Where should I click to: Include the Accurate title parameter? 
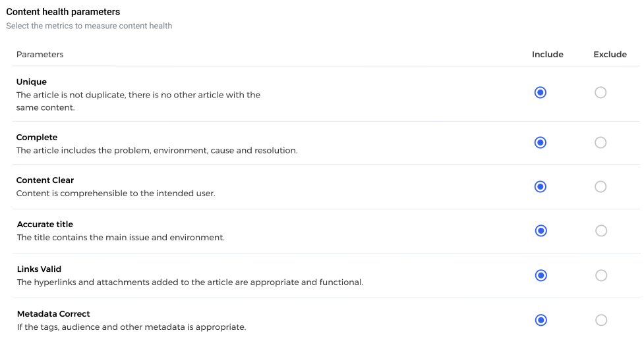point(541,230)
